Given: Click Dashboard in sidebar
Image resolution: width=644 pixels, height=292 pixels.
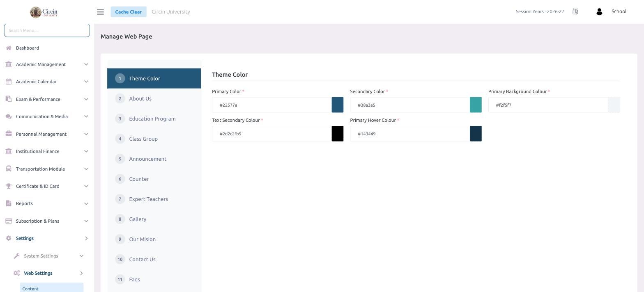Looking at the screenshot, I should click(x=28, y=48).
